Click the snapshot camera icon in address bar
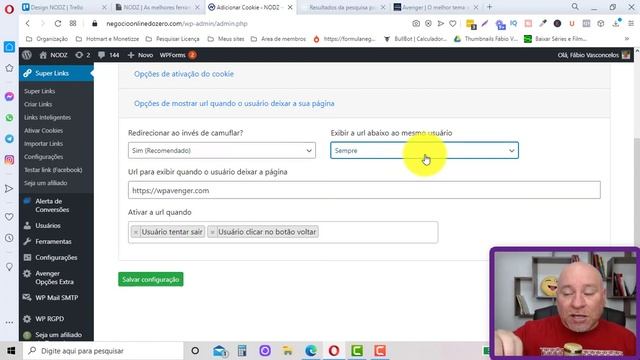The width and height of the screenshot is (640, 360). (x=416, y=24)
